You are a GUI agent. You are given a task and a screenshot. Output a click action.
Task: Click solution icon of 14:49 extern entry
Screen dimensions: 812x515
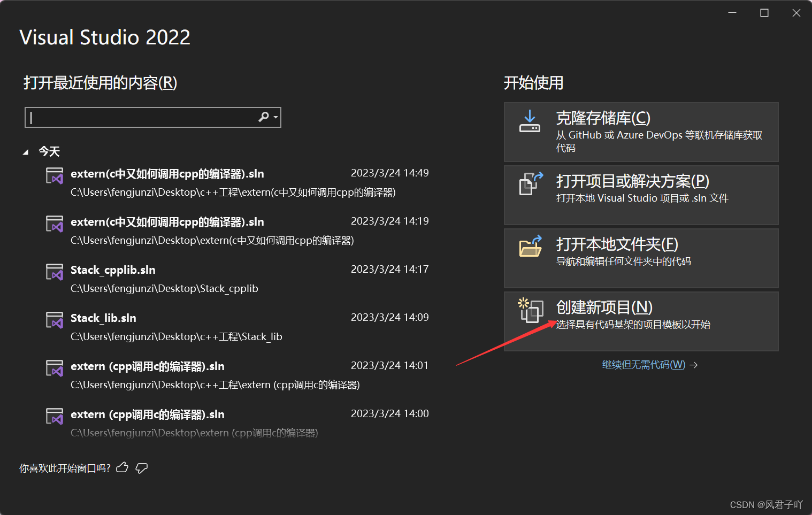[55, 176]
